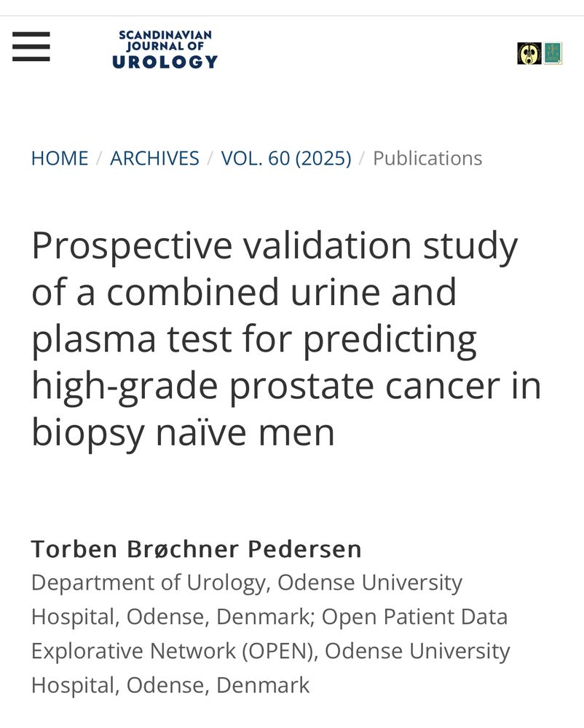Open the hamburger navigation menu
The image size is (584, 728).
point(31,47)
